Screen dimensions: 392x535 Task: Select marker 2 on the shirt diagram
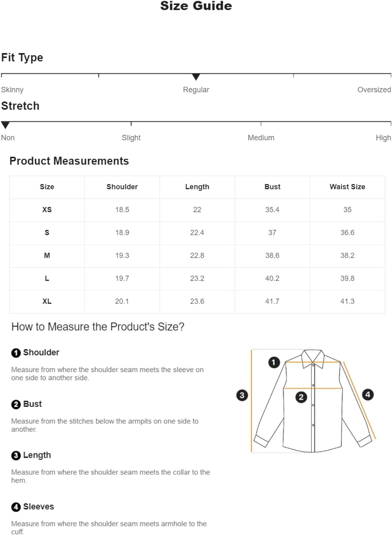click(301, 397)
